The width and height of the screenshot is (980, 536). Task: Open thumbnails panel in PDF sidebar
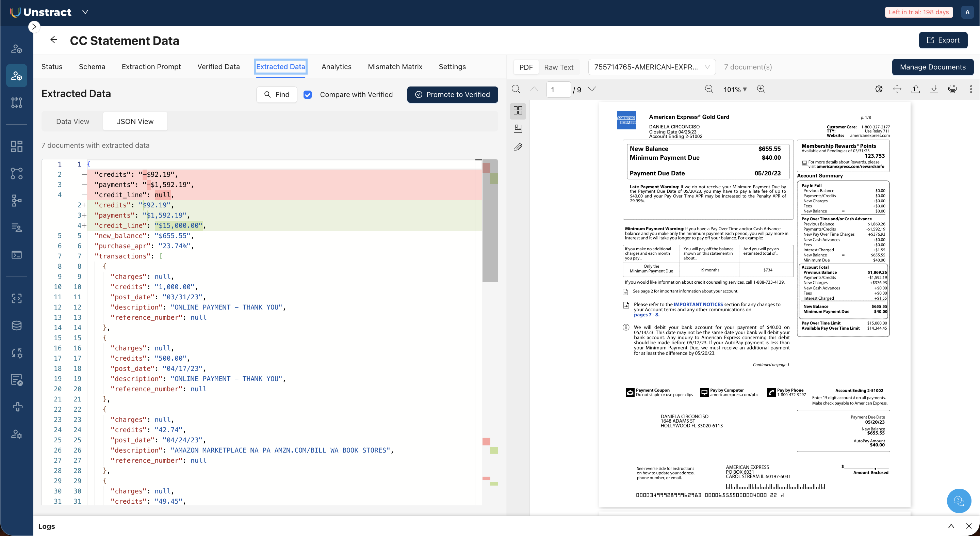click(x=518, y=110)
